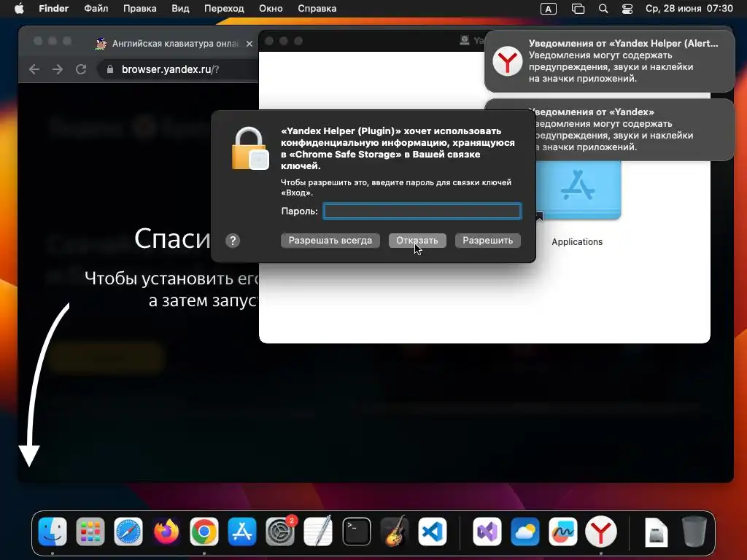
Task: Open the Справка menu
Action: pyautogui.click(x=317, y=9)
